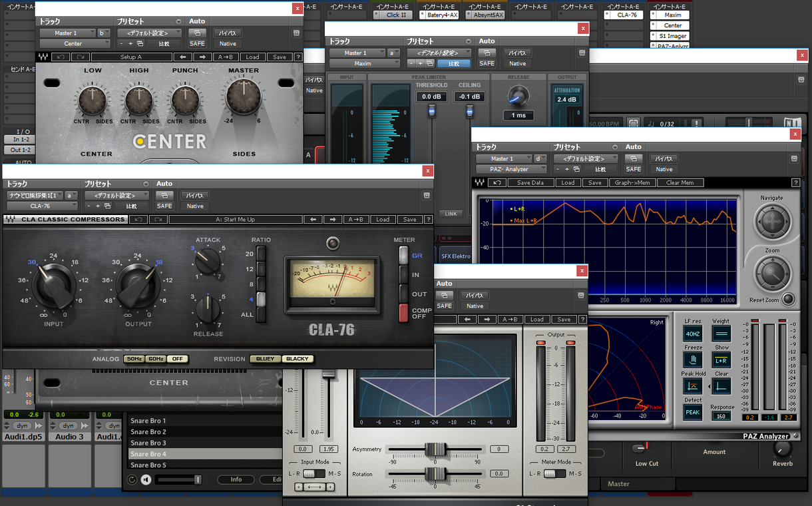Image resolution: width=812 pixels, height=506 pixels.
Task: Open the Master tab at the bottom
Action: coord(618,484)
